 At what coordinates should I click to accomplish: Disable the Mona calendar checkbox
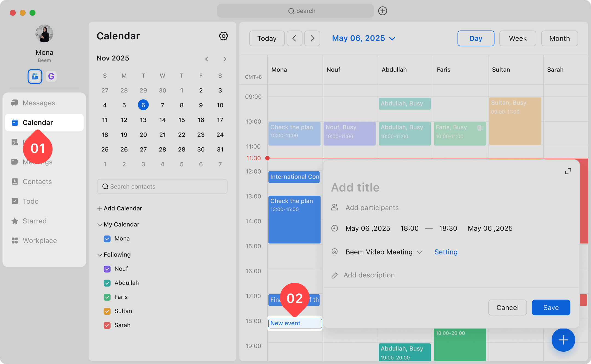pos(107,239)
